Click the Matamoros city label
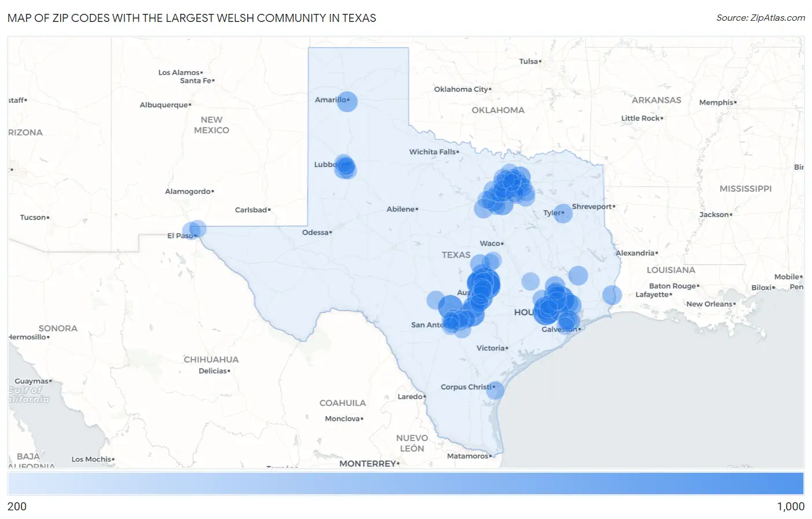 468,456
